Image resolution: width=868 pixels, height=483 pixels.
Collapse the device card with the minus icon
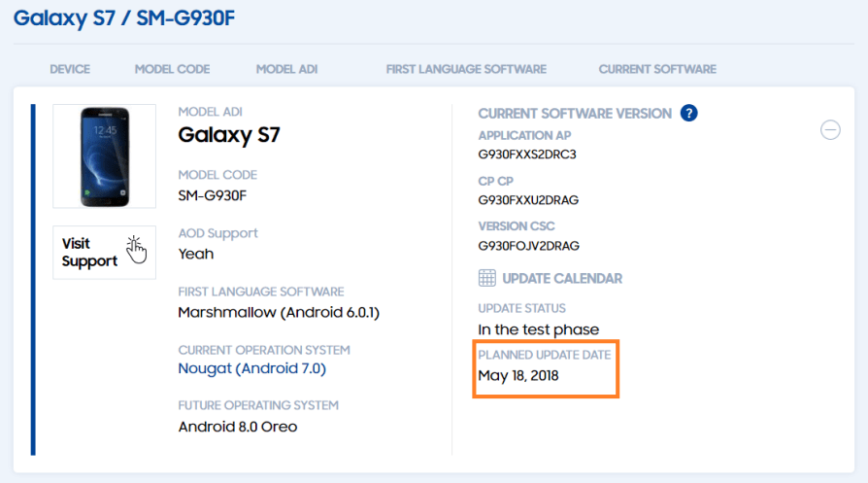click(830, 130)
